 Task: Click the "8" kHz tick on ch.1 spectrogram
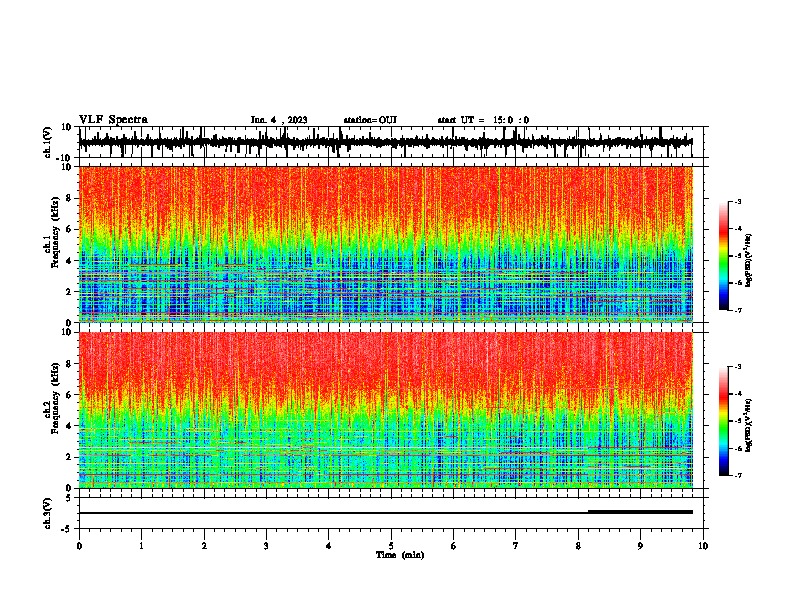pyautogui.click(x=69, y=198)
